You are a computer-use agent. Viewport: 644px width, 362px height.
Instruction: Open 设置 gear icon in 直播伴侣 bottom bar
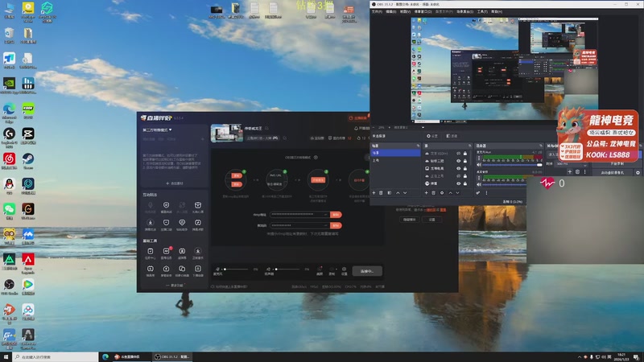(345, 270)
